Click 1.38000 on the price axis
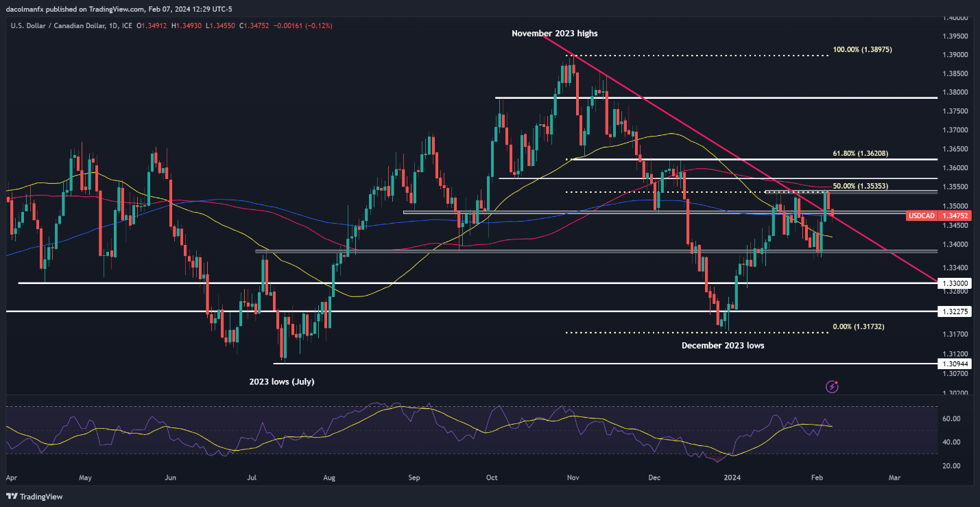This screenshot has height=507, width=980. pos(955,93)
